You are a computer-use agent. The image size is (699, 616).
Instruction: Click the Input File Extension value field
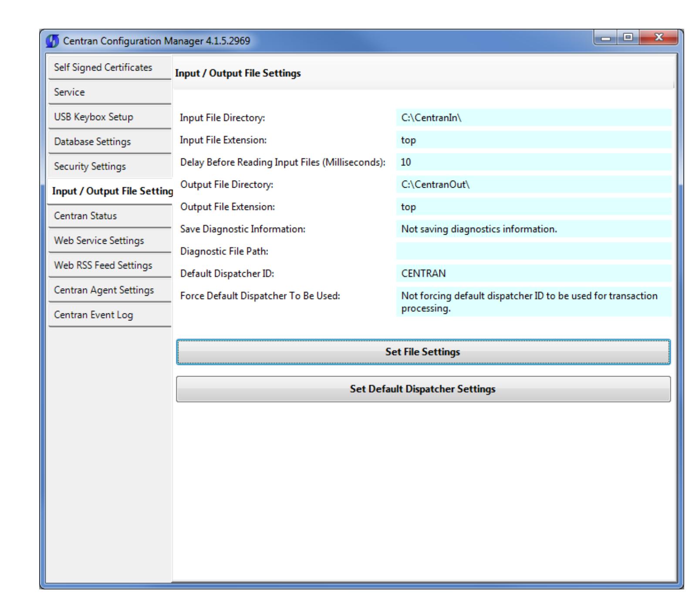pos(534,140)
